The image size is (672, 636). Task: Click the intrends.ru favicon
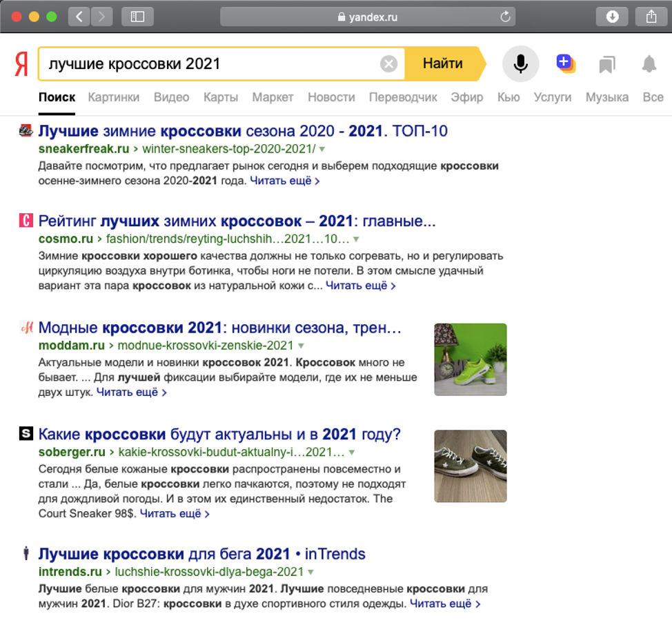click(x=26, y=553)
